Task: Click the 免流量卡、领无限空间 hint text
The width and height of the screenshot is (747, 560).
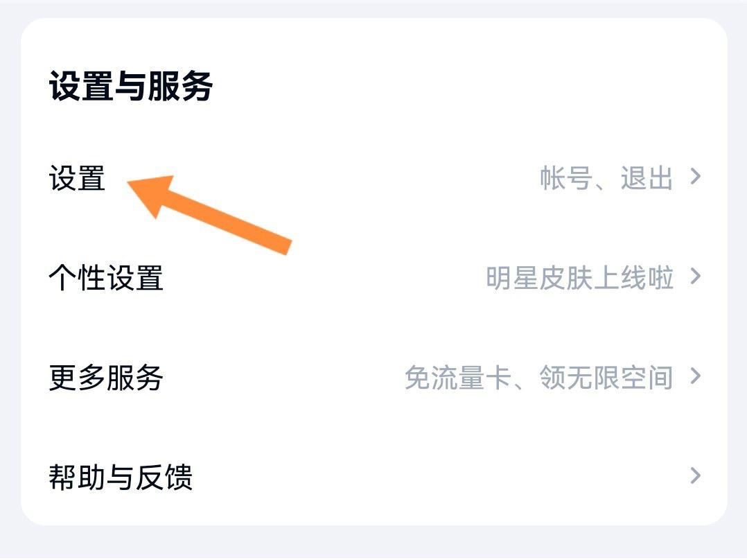Action: 539,378
